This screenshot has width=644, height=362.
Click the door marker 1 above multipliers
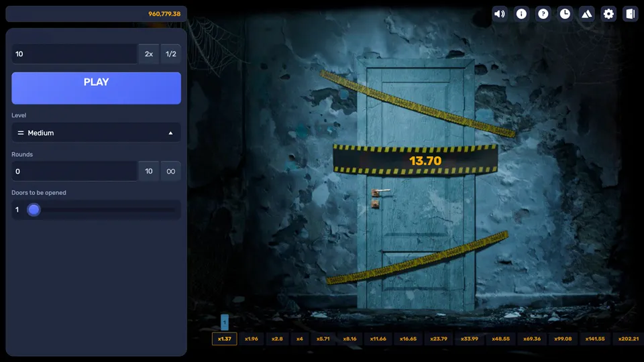[224, 322]
